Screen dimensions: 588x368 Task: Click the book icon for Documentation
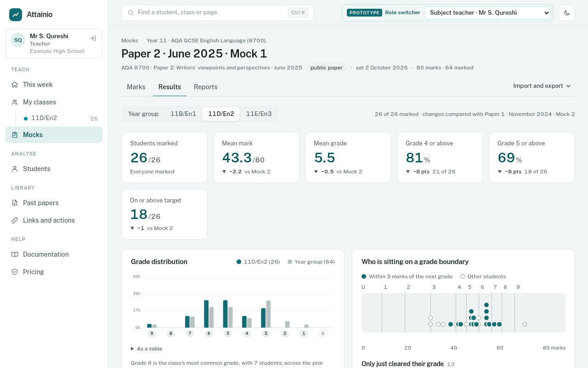pos(15,254)
